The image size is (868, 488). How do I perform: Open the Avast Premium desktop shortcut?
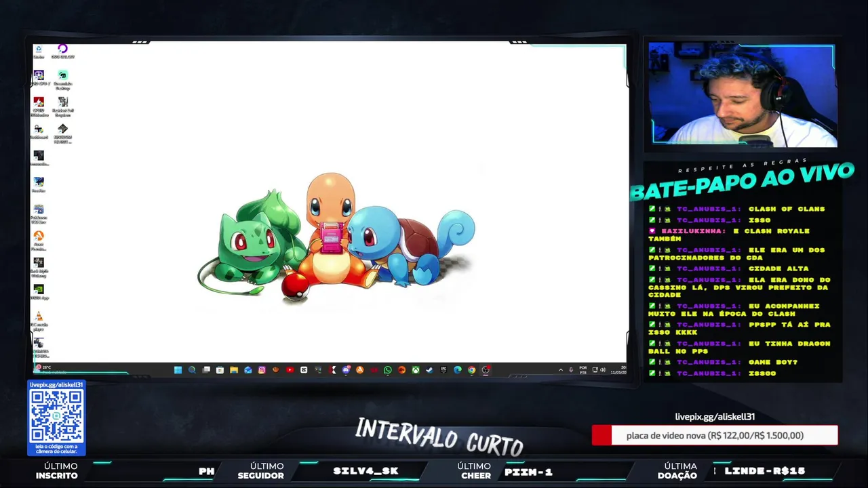(39, 240)
